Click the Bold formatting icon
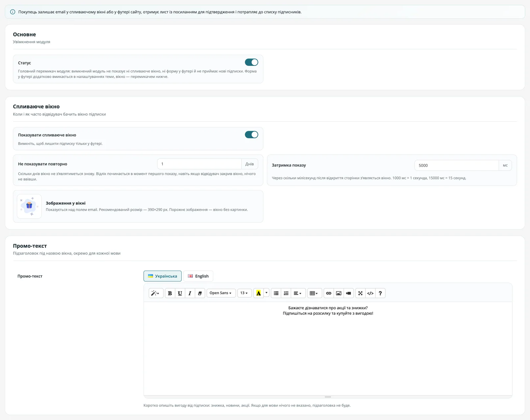This screenshot has width=530, height=420. [x=170, y=293]
